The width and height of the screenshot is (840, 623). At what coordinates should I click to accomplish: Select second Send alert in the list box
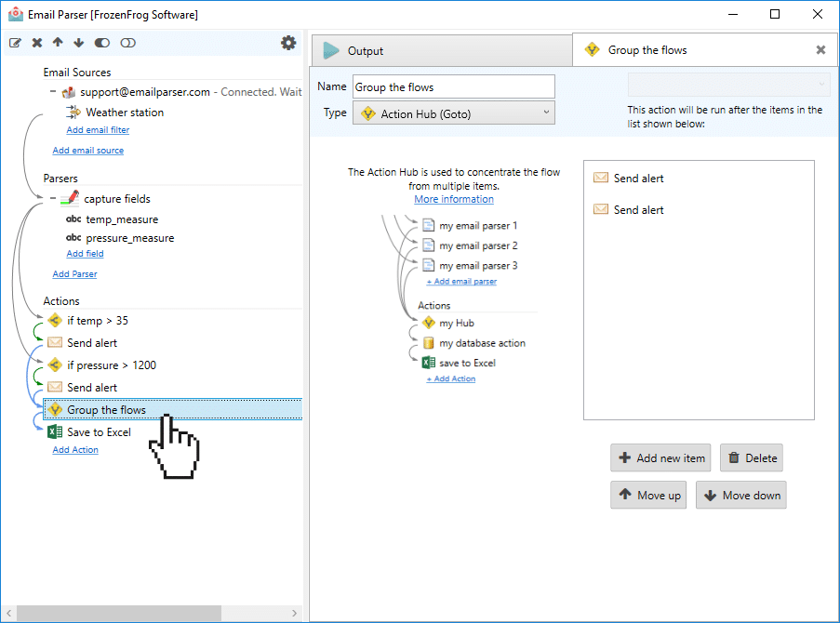638,210
